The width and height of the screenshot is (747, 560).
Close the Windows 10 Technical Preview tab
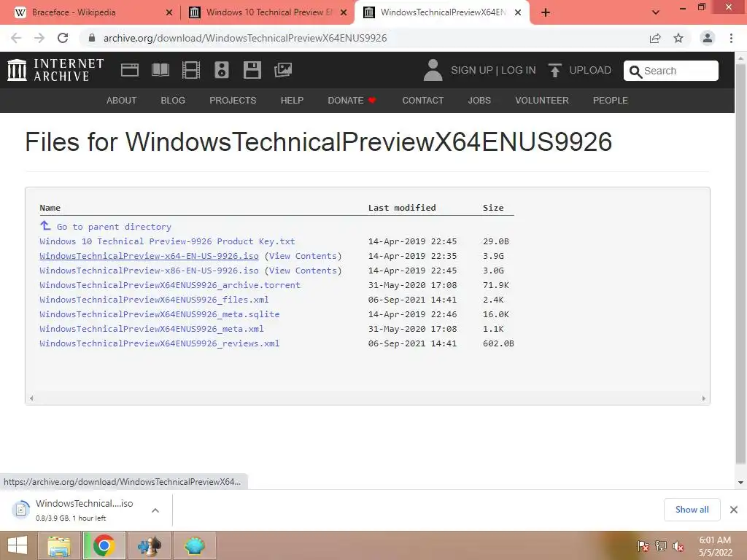click(x=344, y=12)
